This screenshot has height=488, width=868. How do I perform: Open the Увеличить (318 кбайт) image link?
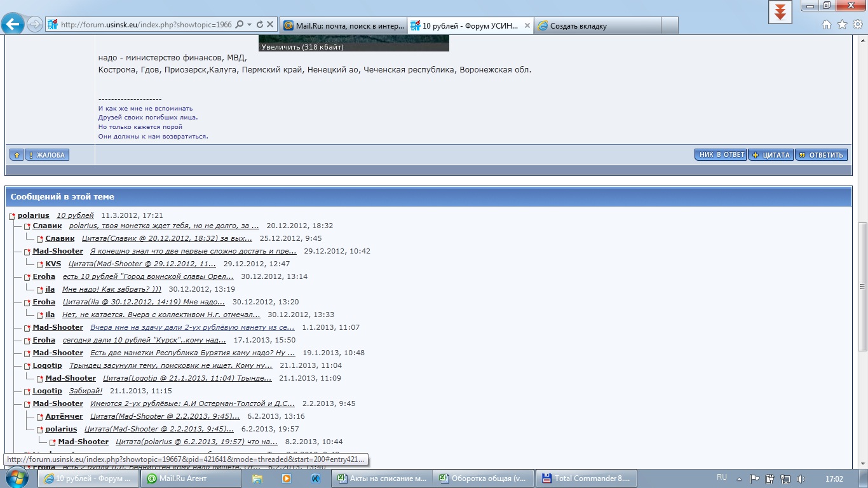pyautogui.click(x=302, y=47)
